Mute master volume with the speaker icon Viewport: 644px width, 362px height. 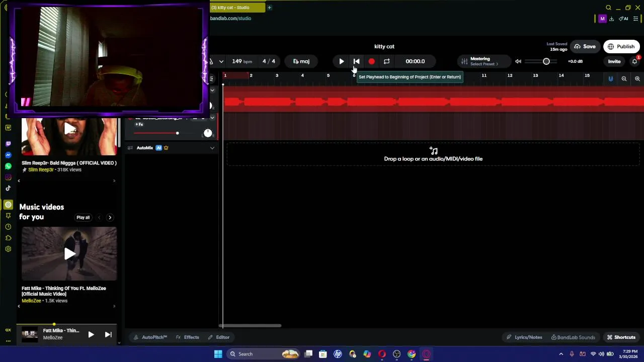point(518,61)
